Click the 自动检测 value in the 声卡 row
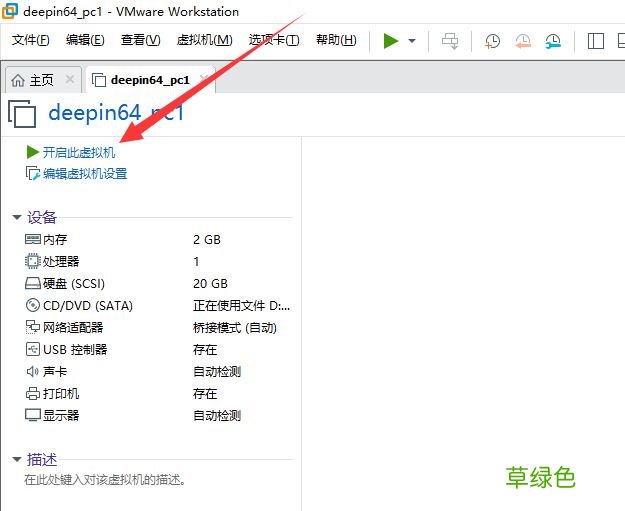 coord(217,371)
